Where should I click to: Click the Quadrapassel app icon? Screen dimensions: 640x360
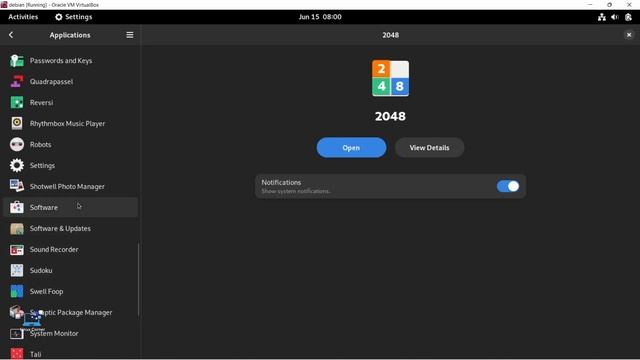[17, 82]
